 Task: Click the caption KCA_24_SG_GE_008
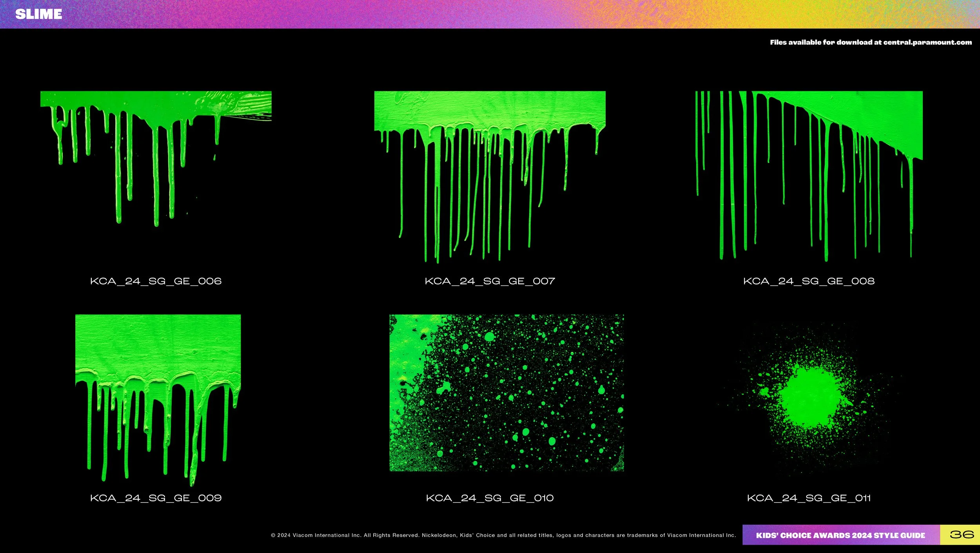coord(809,281)
